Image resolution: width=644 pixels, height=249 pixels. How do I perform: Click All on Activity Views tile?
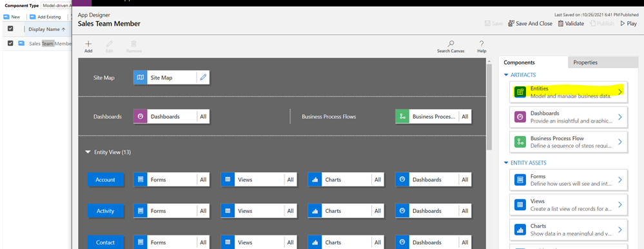point(290,211)
